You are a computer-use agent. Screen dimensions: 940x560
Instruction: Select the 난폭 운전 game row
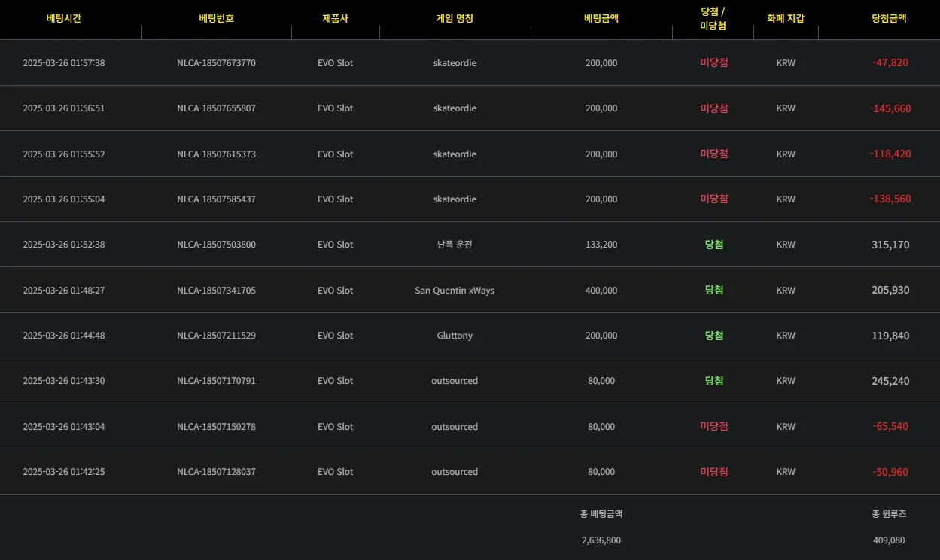(470, 245)
